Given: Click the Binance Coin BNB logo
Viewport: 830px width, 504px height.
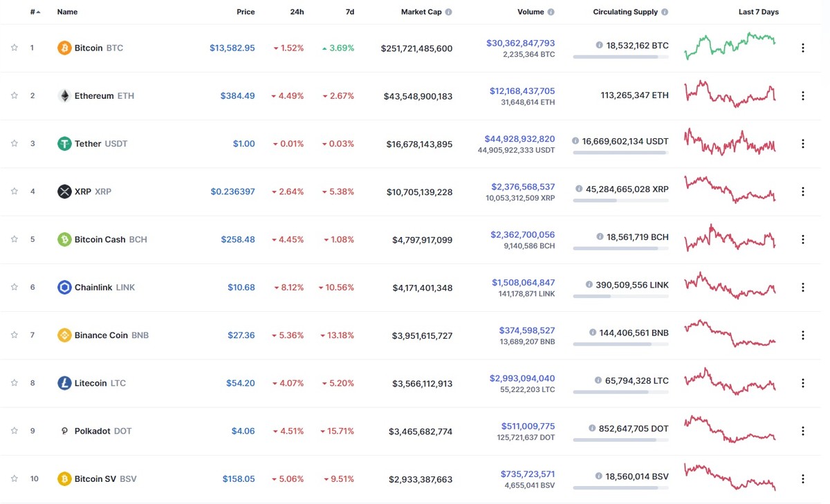Looking at the screenshot, I should click(65, 335).
